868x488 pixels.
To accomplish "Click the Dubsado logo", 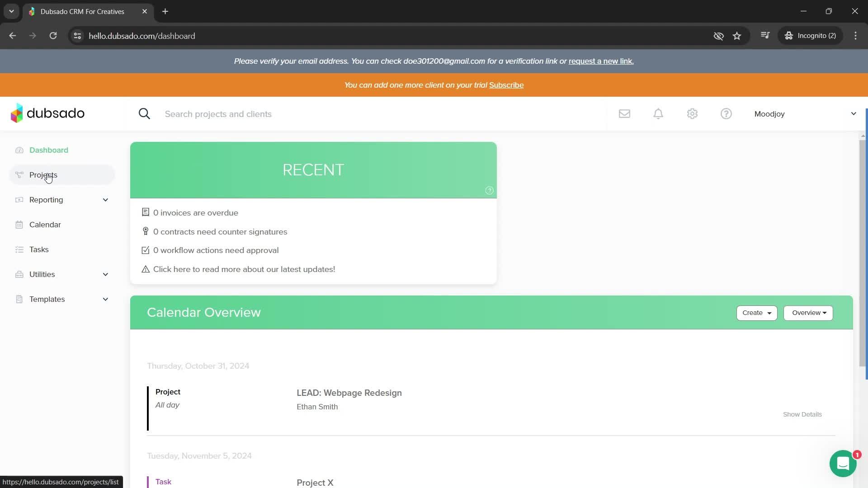I will pos(47,113).
